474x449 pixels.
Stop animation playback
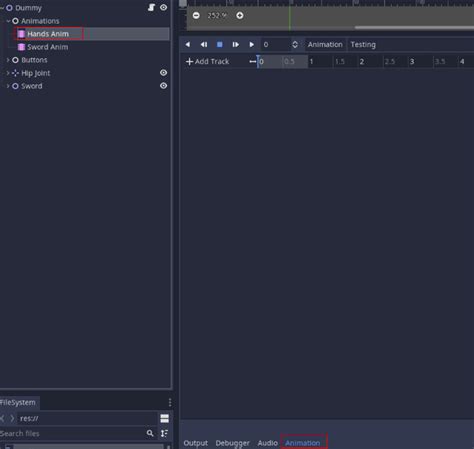pyautogui.click(x=220, y=44)
